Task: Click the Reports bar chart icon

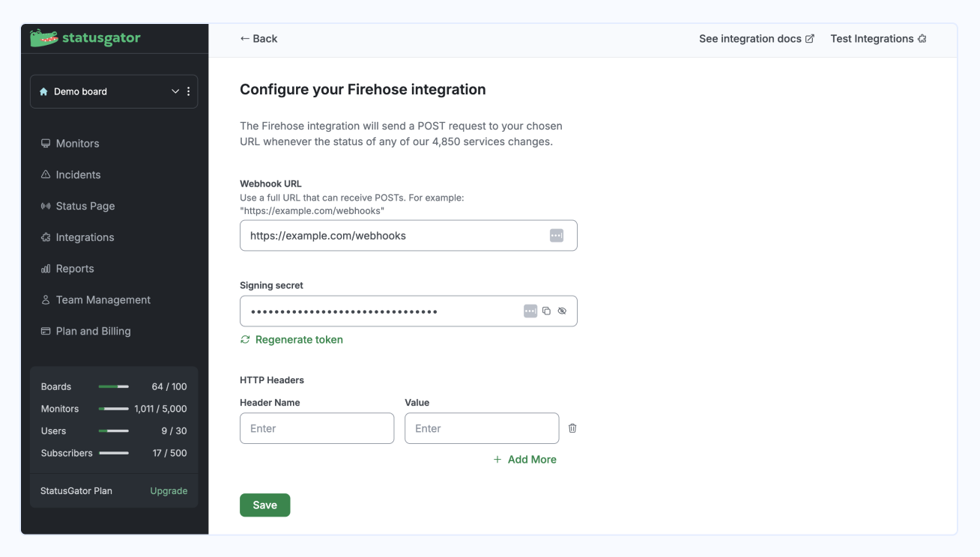Action: [46, 269]
